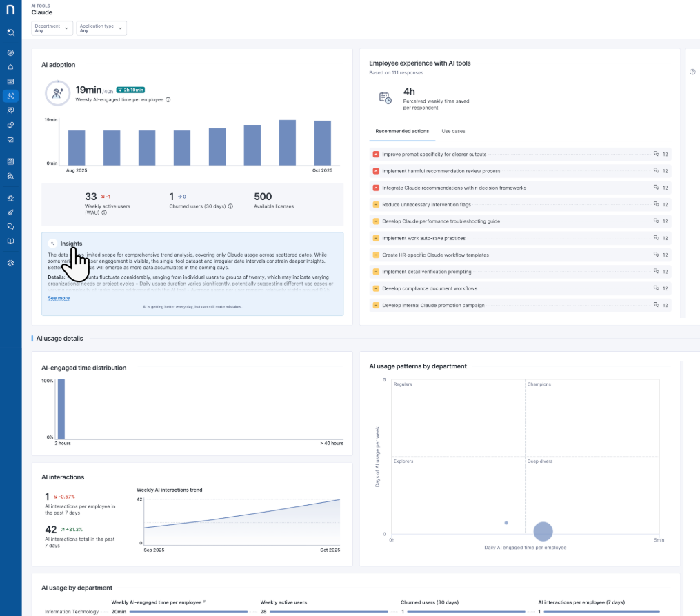Image resolution: width=700 pixels, height=616 pixels.
Task: Click the bell alerts icon in the sidebar
Action: coord(10,67)
